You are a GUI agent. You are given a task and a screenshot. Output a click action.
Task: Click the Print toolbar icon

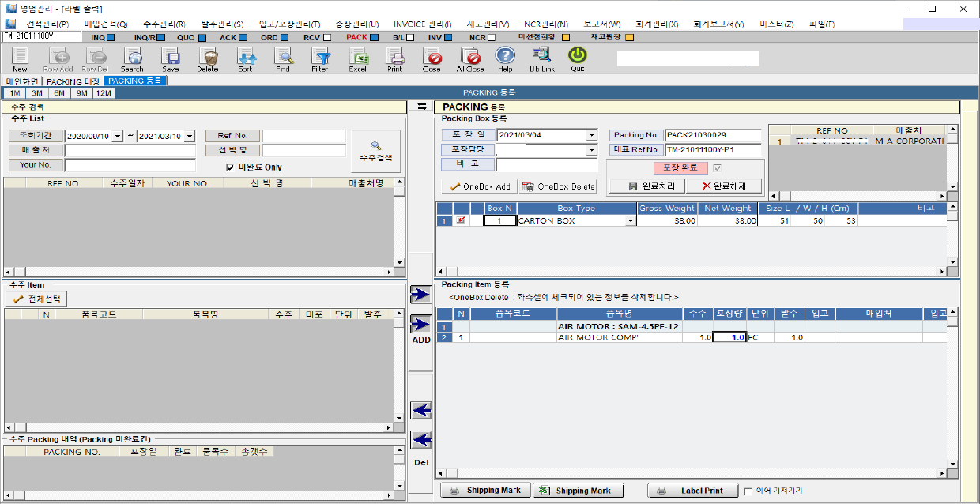point(395,58)
